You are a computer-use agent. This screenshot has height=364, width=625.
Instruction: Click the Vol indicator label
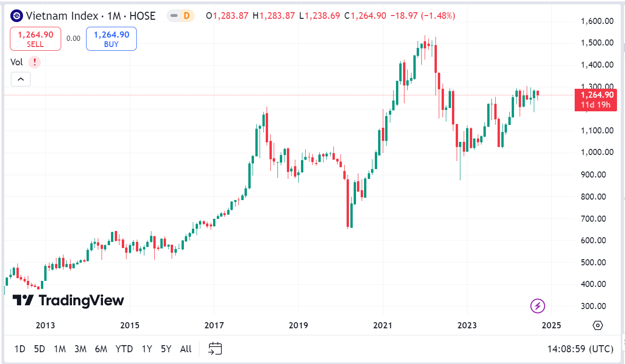[16, 62]
